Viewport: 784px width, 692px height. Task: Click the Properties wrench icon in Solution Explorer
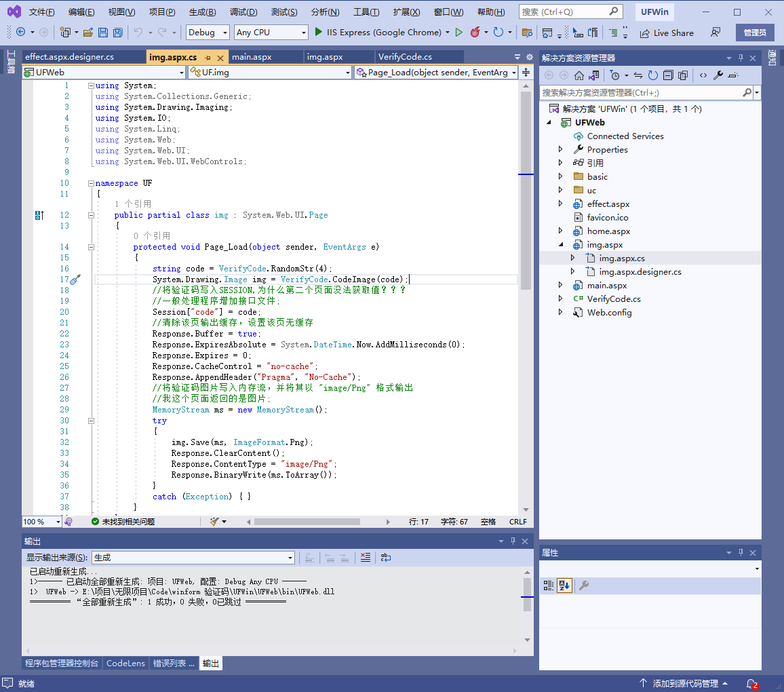tap(718, 75)
